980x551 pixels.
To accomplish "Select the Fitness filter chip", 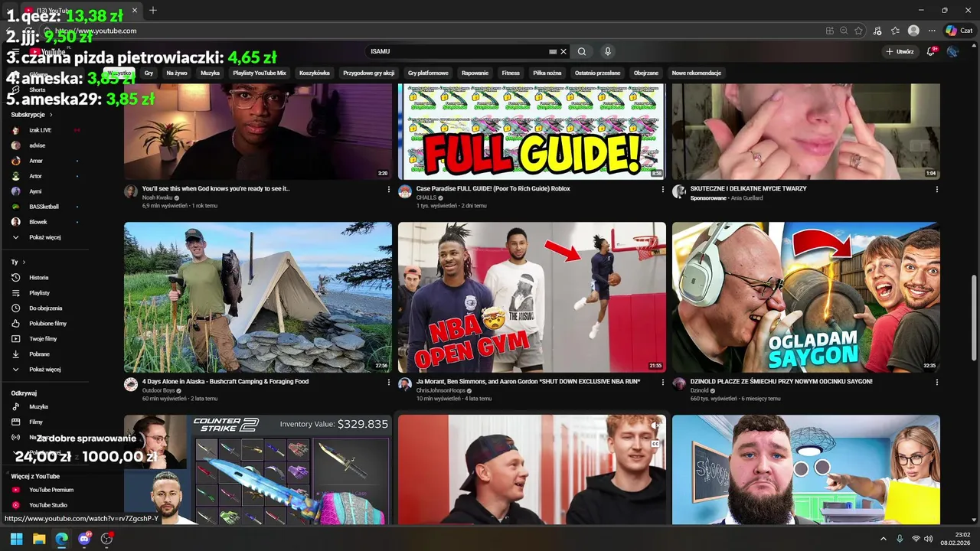I will pos(511,73).
